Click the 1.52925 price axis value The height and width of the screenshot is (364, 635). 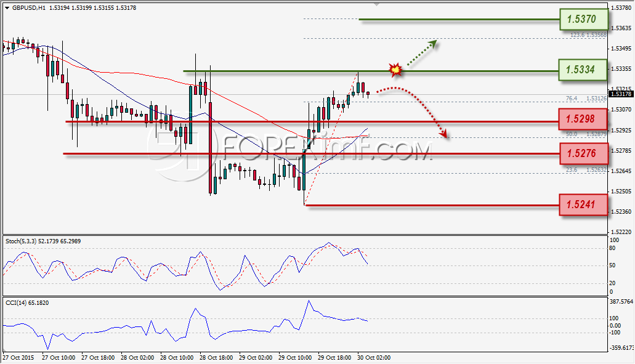pyautogui.click(x=621, y=131)
